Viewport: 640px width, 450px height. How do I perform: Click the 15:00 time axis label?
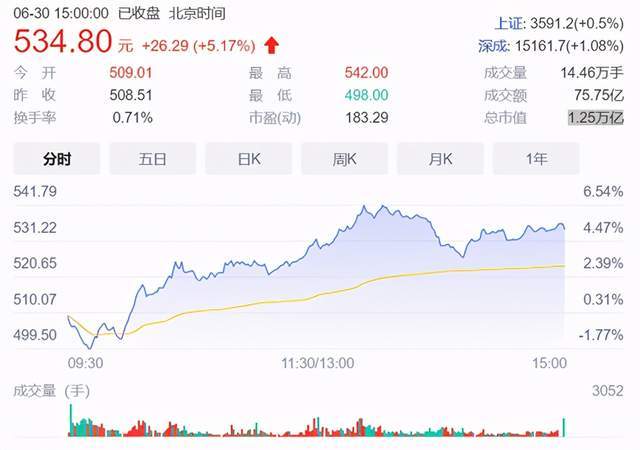point(549,363)
